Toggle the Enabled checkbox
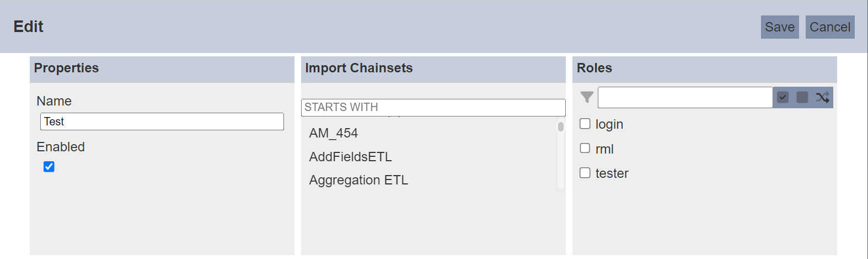Viewport: 868px width, 259px height. point(49,167)
